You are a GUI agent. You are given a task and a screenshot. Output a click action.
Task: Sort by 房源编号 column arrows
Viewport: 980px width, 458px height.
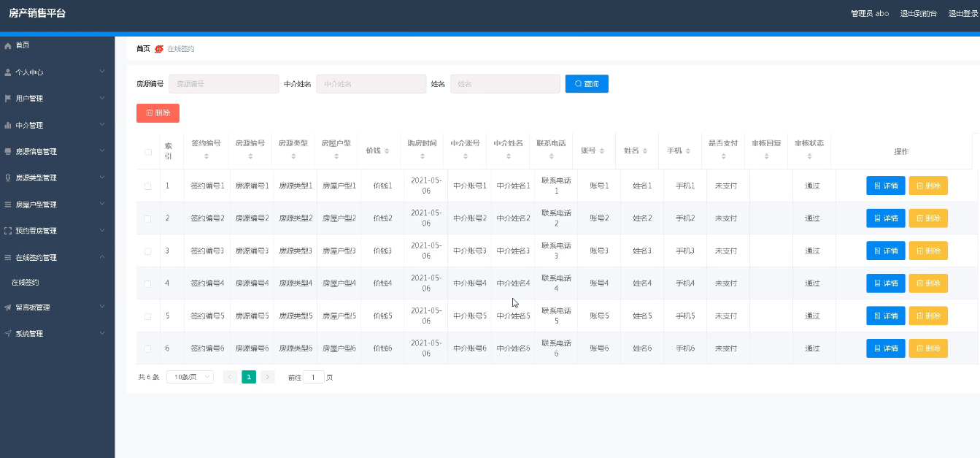point(250,156)
